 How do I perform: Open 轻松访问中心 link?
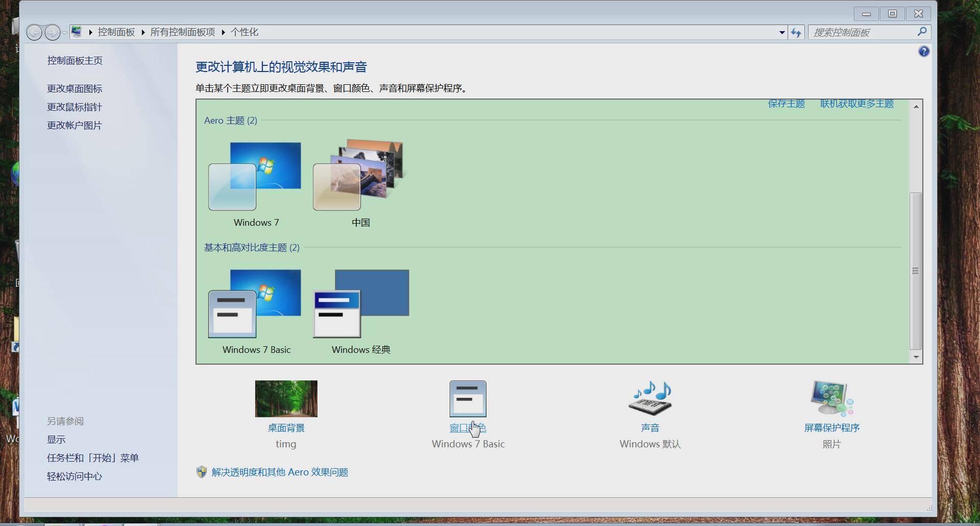tap(75, 476)
